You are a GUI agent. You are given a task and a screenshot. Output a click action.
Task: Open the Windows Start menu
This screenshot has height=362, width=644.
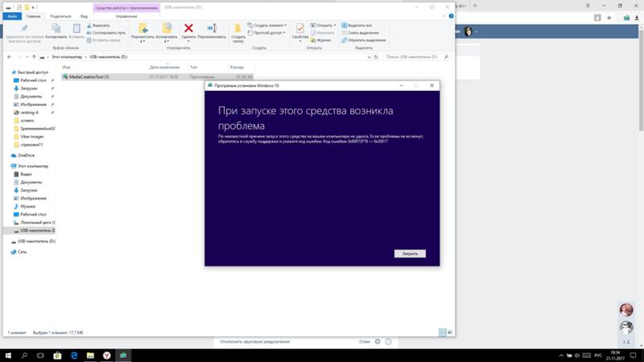click(8, 356)
